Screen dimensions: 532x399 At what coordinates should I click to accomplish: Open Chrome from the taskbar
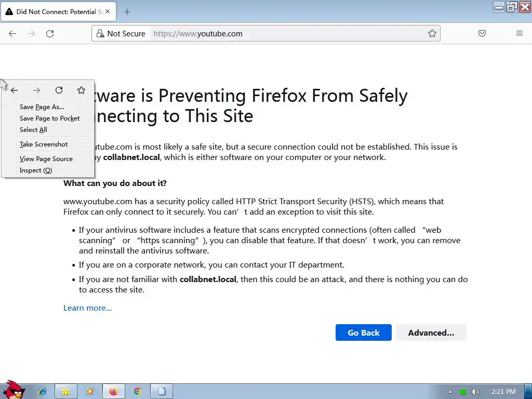click(137, 391)
